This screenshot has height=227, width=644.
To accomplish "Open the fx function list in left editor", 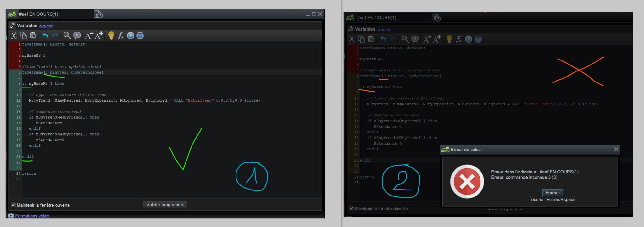I will [121, 36].
